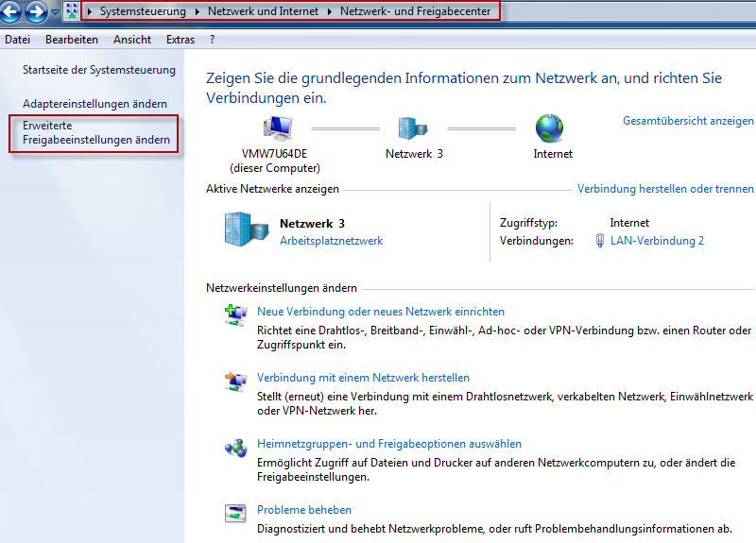
Task: Click the bold Netzwerk 3 heading
Action: [312, 224]
